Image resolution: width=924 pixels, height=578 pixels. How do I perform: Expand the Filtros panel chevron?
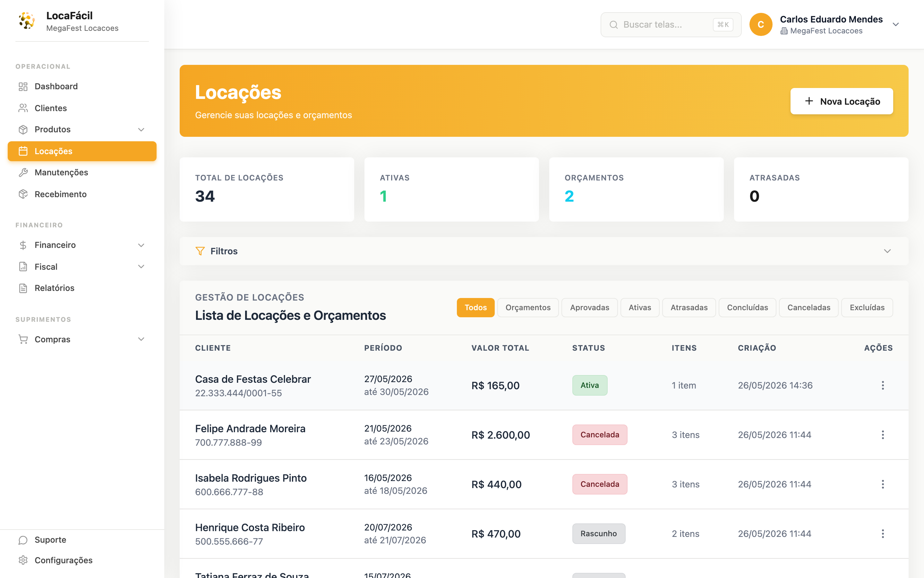pyautogui.click(x=887, y=251)
